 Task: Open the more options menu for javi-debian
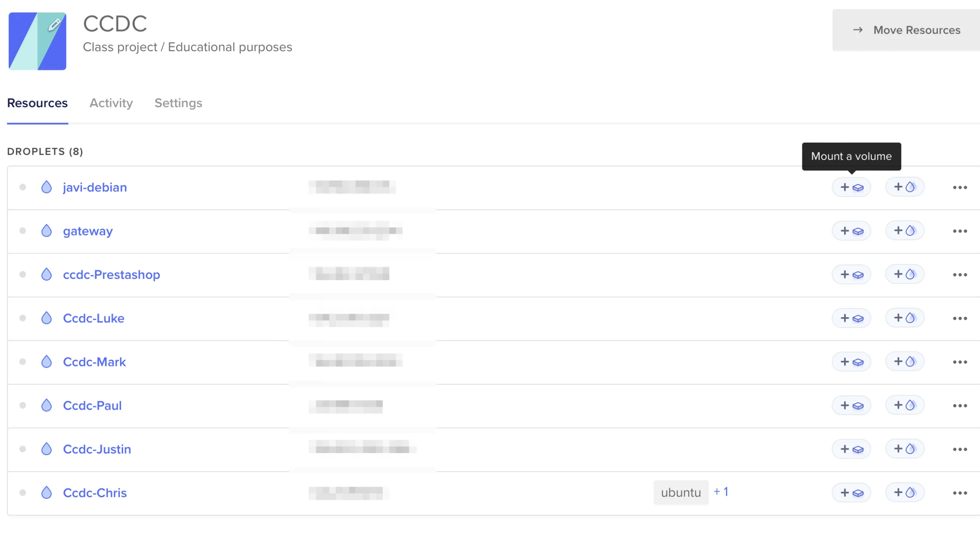coord(960,187)
